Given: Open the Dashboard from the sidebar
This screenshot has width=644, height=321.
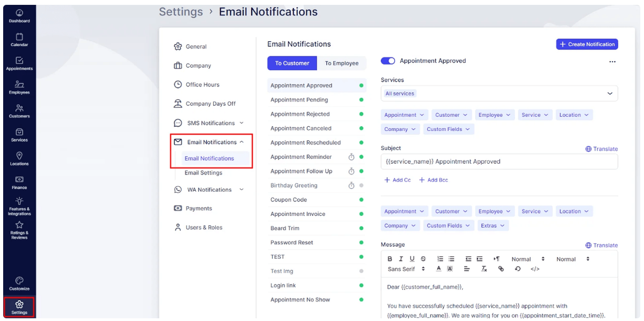Looking at the screenshot, I should point(19,16).
